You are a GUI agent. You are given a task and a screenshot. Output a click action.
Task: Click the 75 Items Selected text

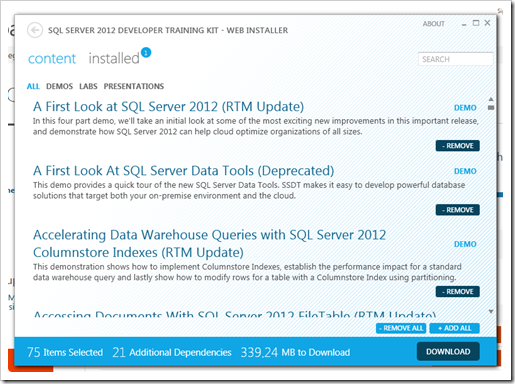tap(65, 352)
